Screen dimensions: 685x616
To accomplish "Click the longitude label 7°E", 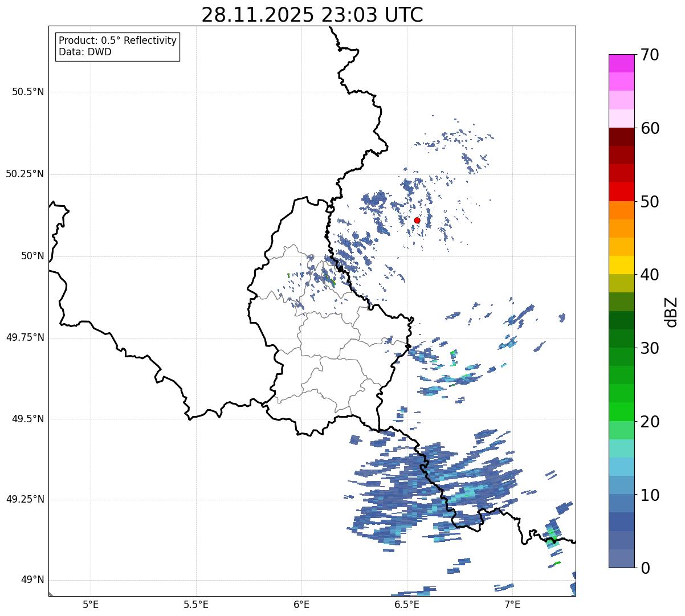I will point(512,604).
